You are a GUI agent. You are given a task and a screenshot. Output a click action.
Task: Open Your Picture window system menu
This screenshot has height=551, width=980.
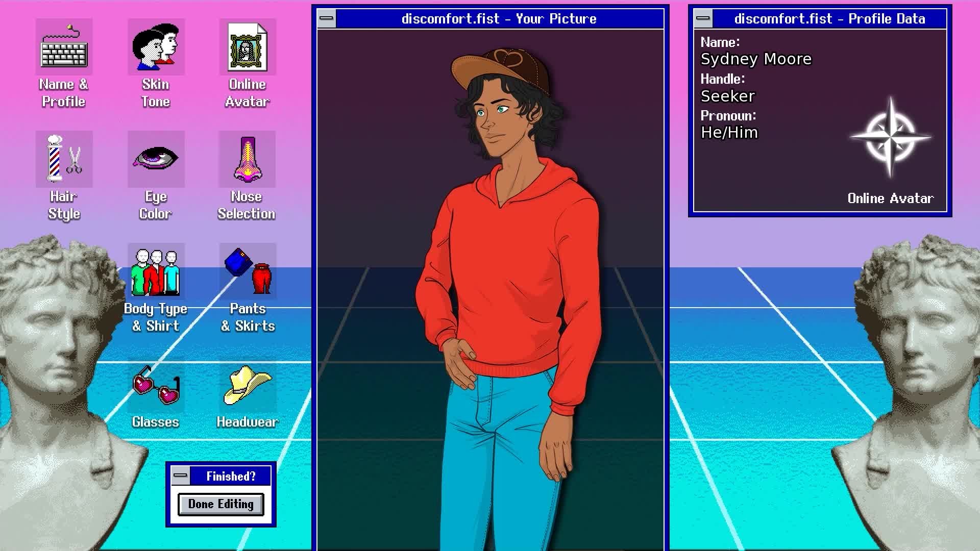(327, 19)
